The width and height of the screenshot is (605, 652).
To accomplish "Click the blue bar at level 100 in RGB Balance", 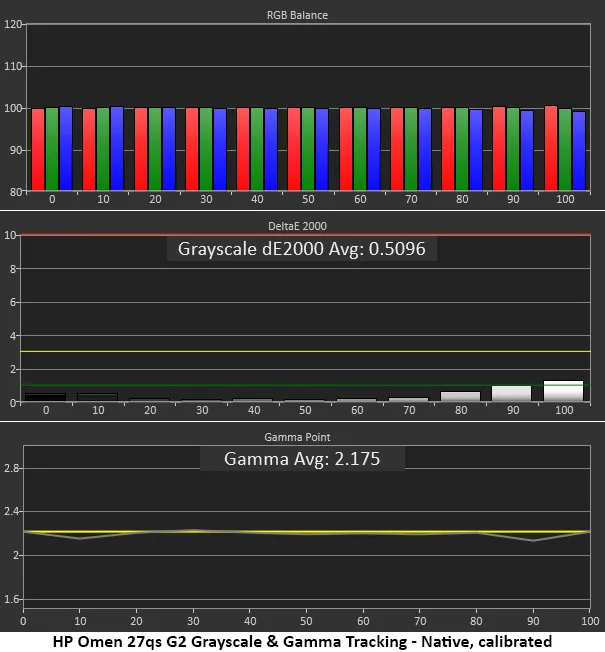I will [578, 150].
